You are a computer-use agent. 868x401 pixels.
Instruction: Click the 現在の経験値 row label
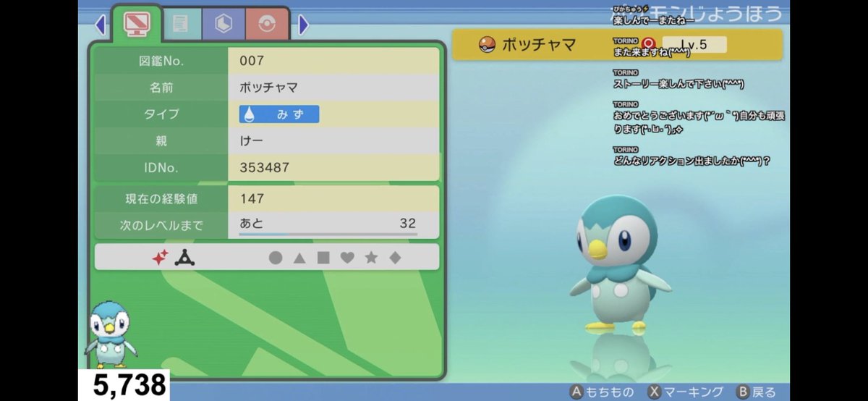(161, 198)
